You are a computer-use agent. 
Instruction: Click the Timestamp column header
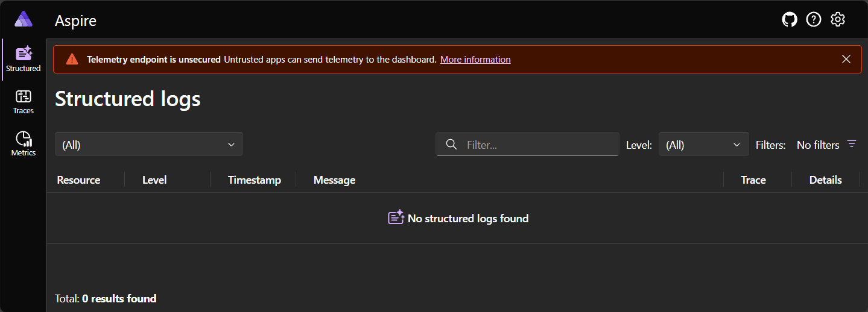255,180
